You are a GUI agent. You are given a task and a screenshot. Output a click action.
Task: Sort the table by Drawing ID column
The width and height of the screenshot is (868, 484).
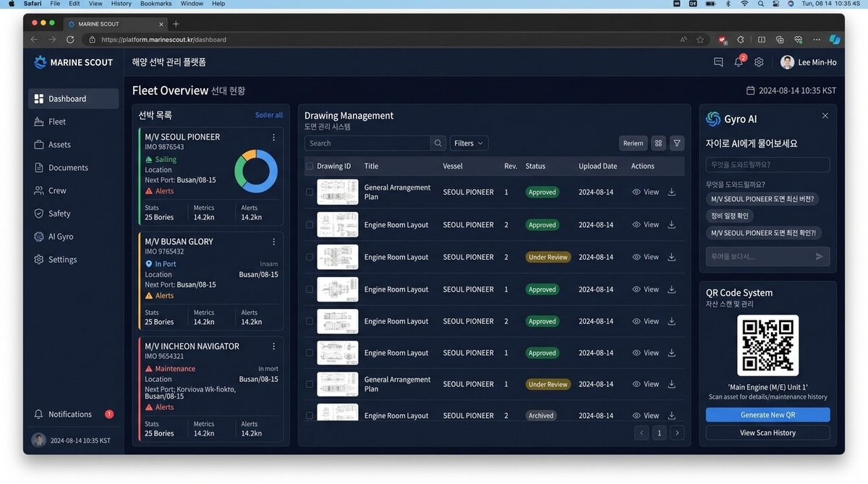click(333, 166)
